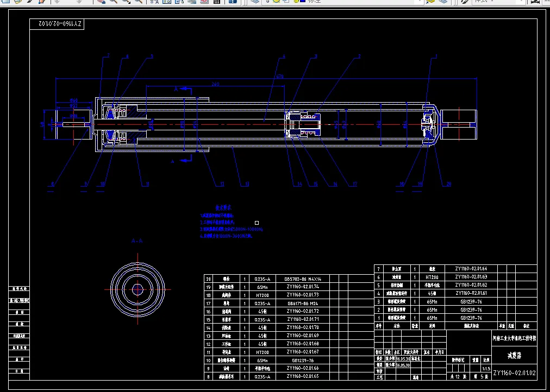This screenshot has height=392, width=550.
Task: Select leader balloon number 20
Action: [448, 184]
